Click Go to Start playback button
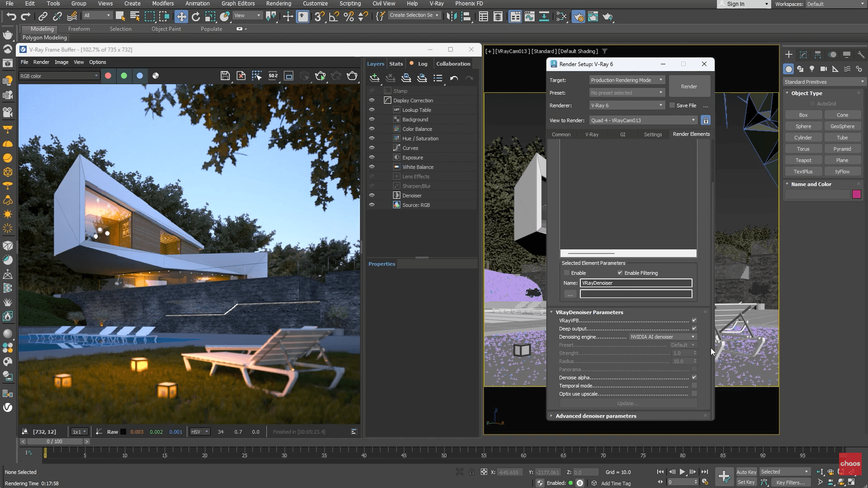Image resolution: width=868 pixels, height=488 pixels. pyautogui.click(x=660, y=472)
